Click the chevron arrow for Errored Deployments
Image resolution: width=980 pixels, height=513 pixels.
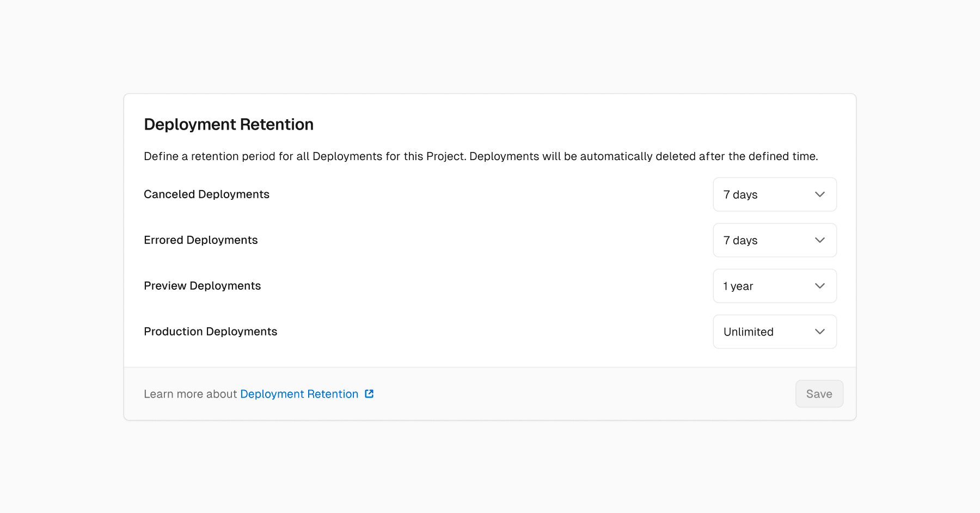820,240
